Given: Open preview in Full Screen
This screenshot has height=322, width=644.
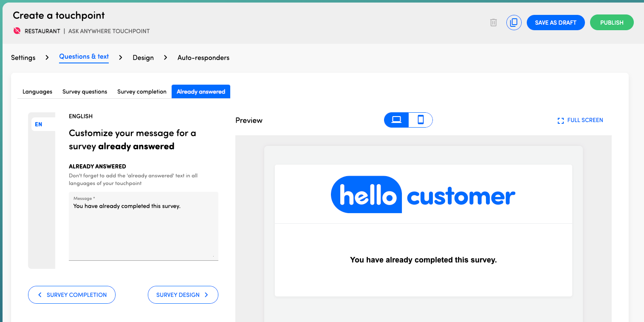Looking at the screenshot, I should click(580, 120).
